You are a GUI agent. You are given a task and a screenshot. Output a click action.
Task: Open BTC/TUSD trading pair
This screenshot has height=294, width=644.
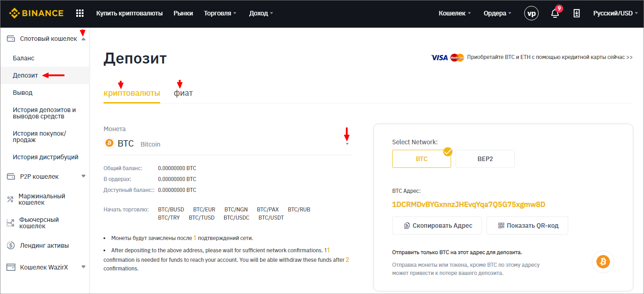tap(202, 218)
